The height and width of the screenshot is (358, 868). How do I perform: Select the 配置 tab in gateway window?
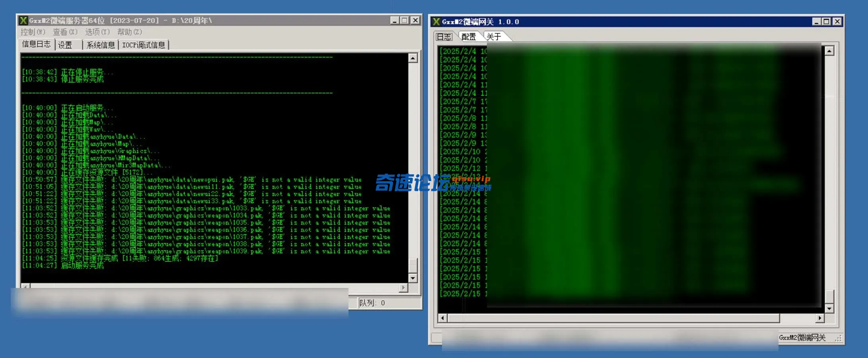[469, 37]
